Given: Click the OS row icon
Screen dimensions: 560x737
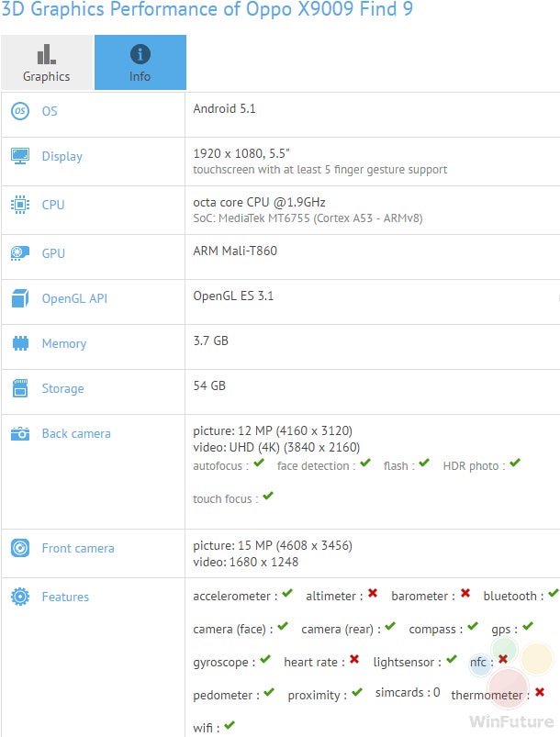Looking at the screenshot, I should (20, 111).
